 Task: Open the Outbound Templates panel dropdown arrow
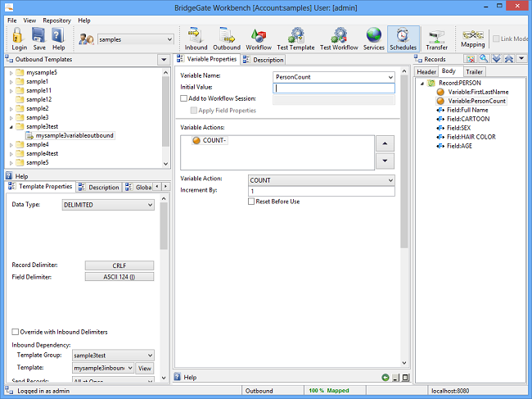[x=164, y=60]
